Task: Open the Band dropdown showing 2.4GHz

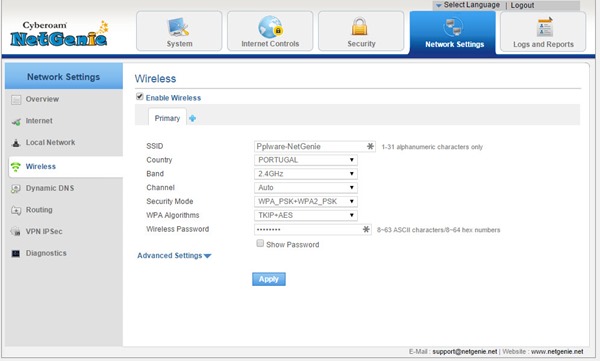Action: click(306, 174)
